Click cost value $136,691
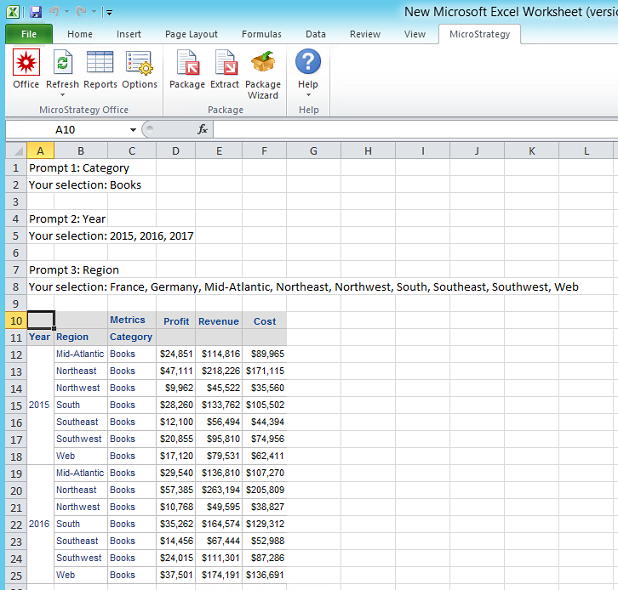The image size is (618, 590). (x=264, y=575)
